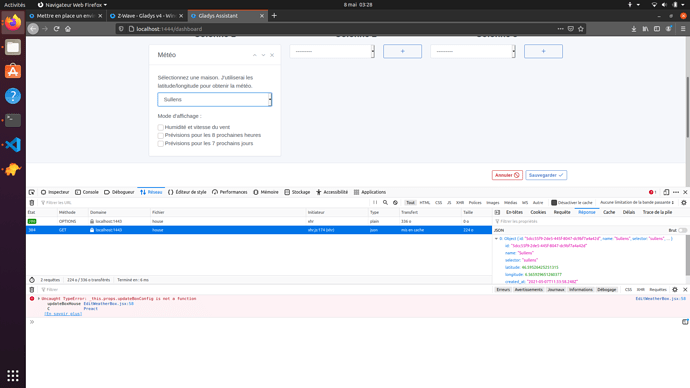
Task: Open the EditWeatherBox.jsx:58 source link on the right
Action: pyautogui.click(x=660, y=299)
